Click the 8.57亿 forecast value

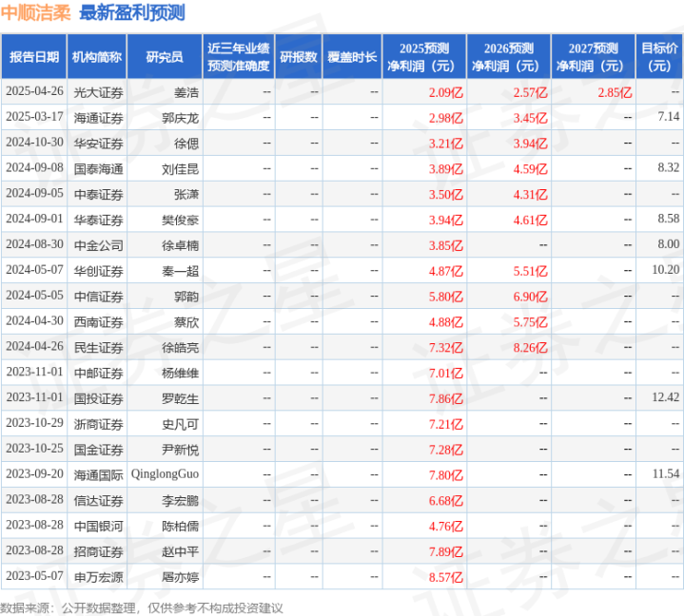click(446, 577)
